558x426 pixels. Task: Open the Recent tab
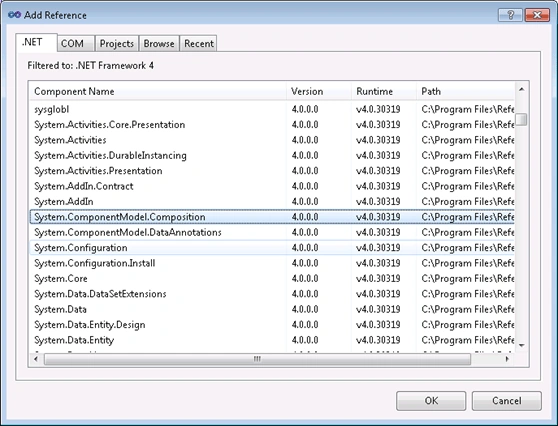coord(199,43)
